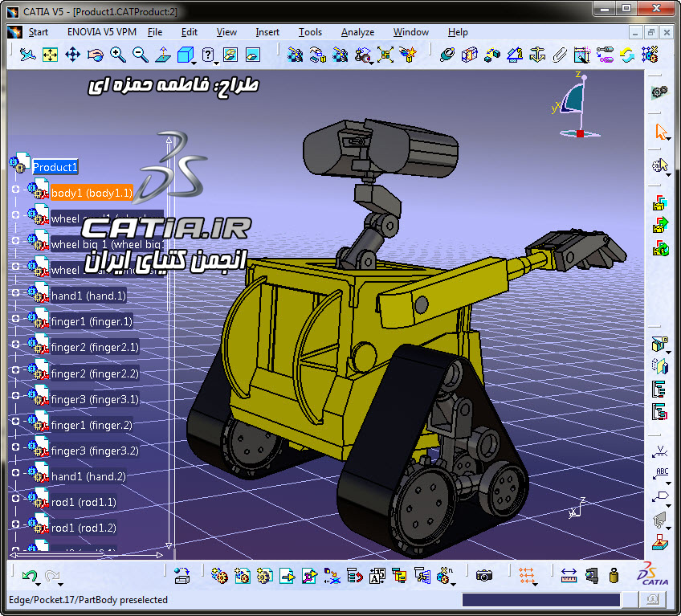
Task: Expand the finger2 (finger2.2) tree node
Action: point(15,369)
